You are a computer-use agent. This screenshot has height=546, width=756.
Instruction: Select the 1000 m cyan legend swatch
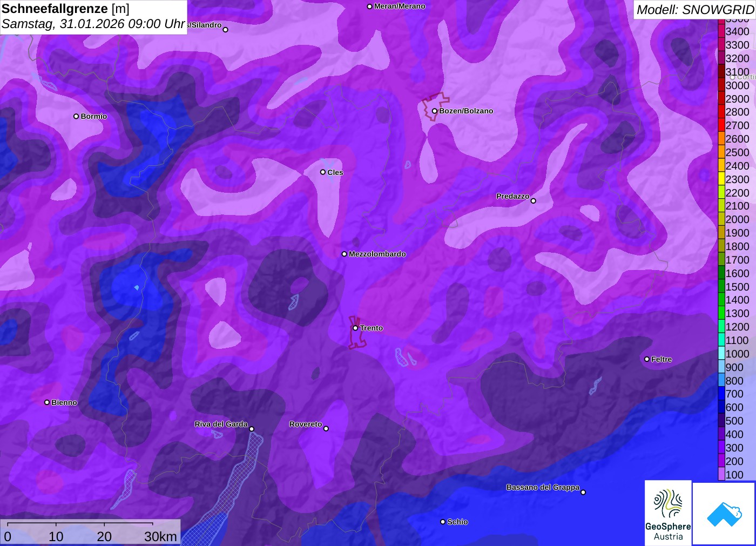pos(721,354)
